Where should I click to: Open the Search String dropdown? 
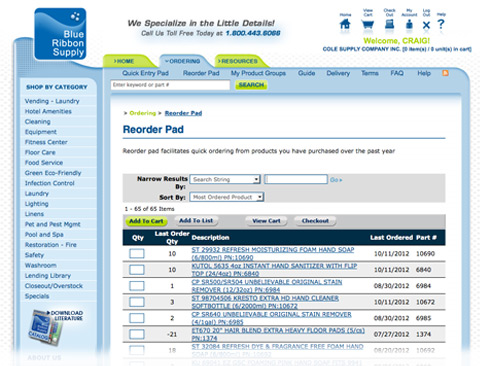click(x=225, y=179)
